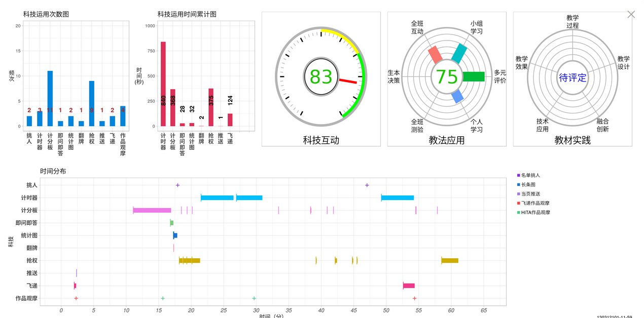The height and width of the screenshot is (318, 644).
Task: Toggle the 当页推送 legend entry
Action: point(530,194)
